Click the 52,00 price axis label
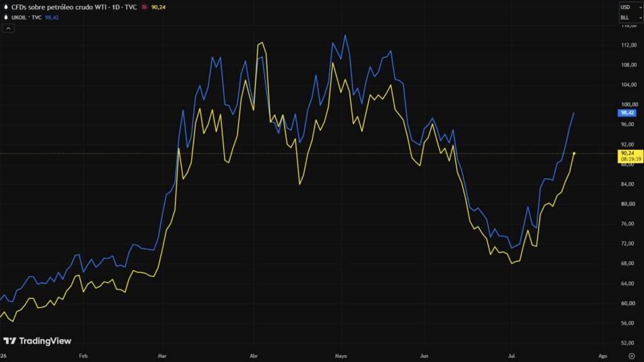 629,342
